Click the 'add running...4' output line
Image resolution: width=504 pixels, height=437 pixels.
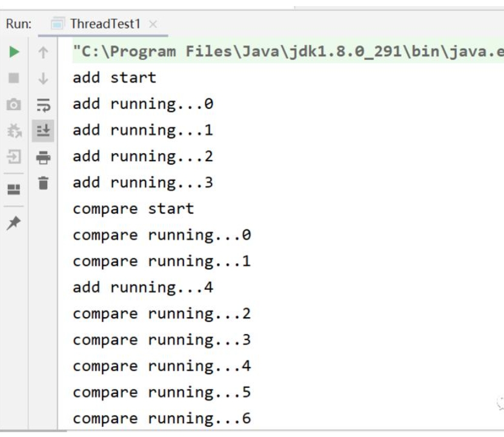pyautogui.click(x=143, y=287)
